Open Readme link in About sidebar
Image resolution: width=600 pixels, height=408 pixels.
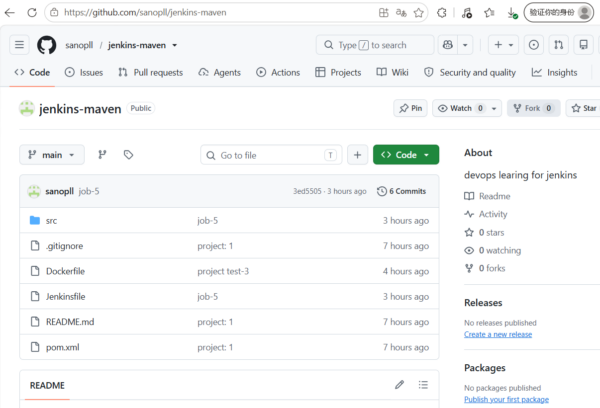[x=488, y=196]
